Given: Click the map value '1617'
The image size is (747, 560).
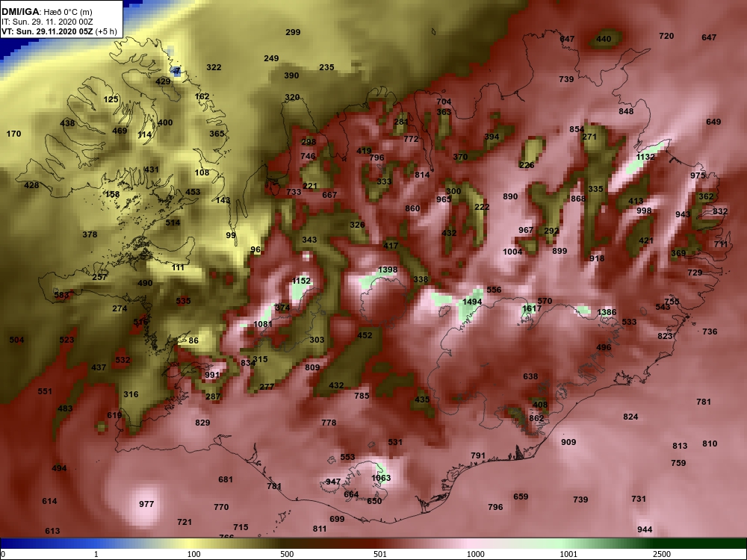Looking at the screenshot, I should click(x=532, y=308).
